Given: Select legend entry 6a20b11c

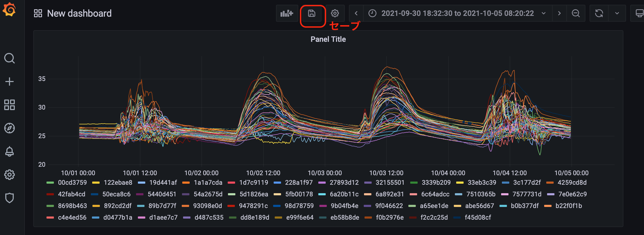Looking at the screenshot, I should 344,194.
